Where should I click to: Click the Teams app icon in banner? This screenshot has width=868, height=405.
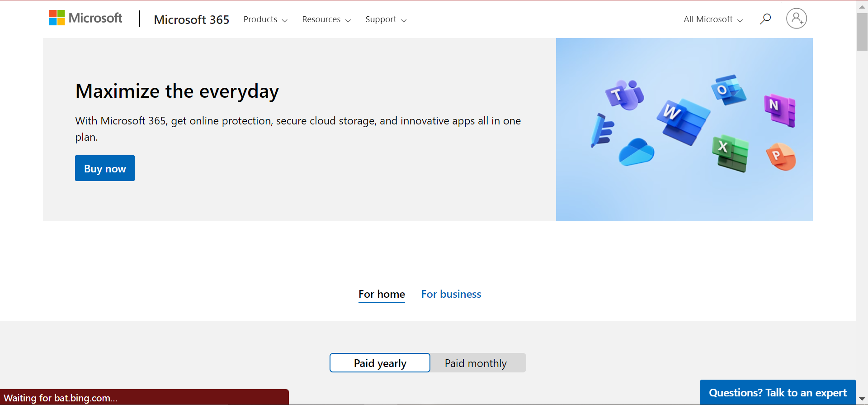click(625, 95)
